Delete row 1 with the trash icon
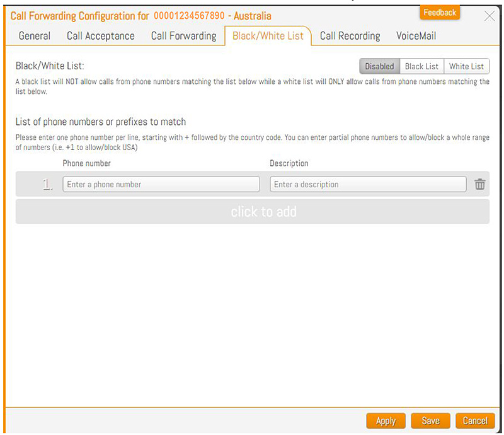Screen dimensions: 504x435 [479, 184]
